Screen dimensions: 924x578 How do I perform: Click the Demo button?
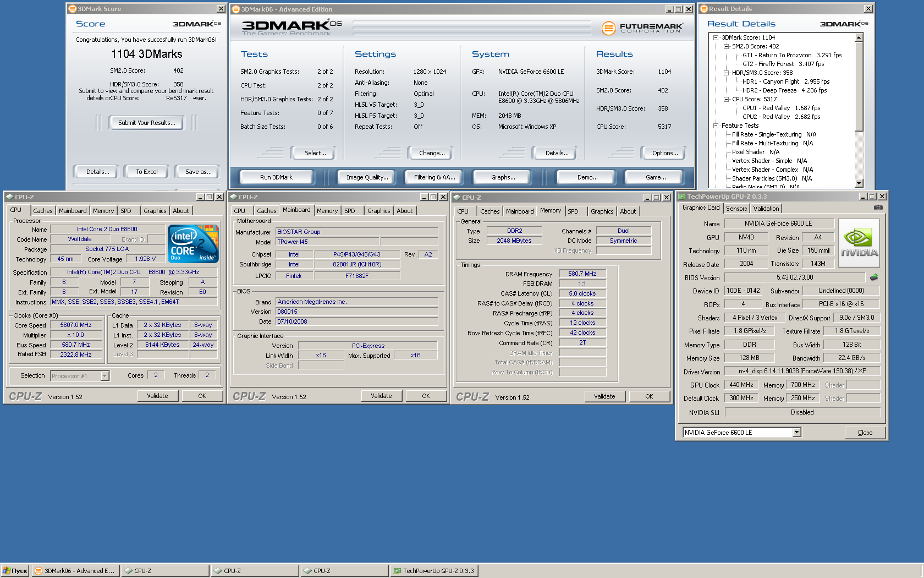(587, 177)
